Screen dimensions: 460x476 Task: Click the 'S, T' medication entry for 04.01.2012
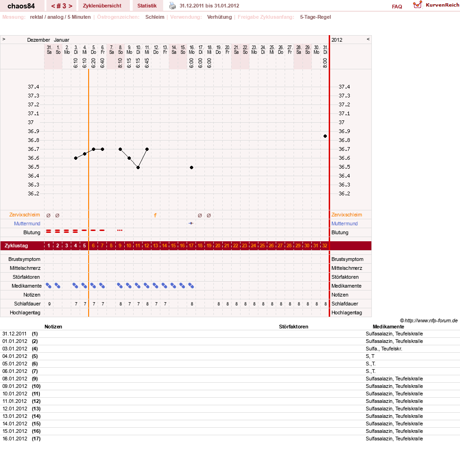click(x=370, y=356)
